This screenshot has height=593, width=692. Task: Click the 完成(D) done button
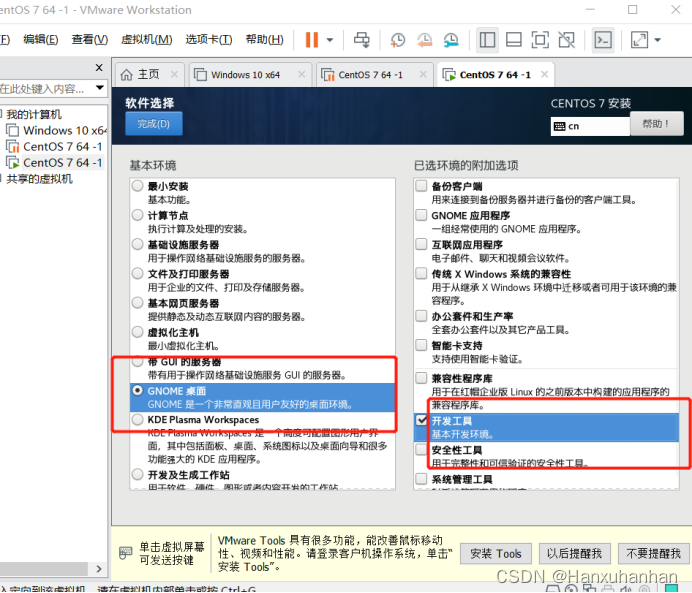tap(154, 124)
